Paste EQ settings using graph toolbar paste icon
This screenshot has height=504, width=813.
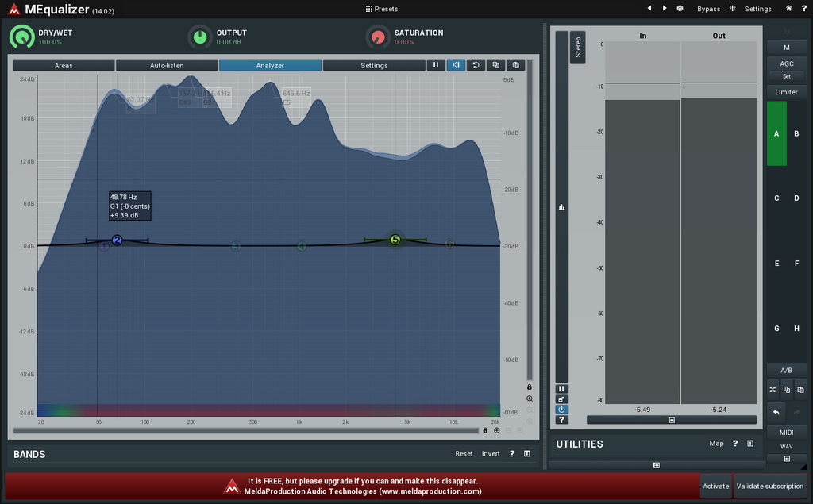516,65
